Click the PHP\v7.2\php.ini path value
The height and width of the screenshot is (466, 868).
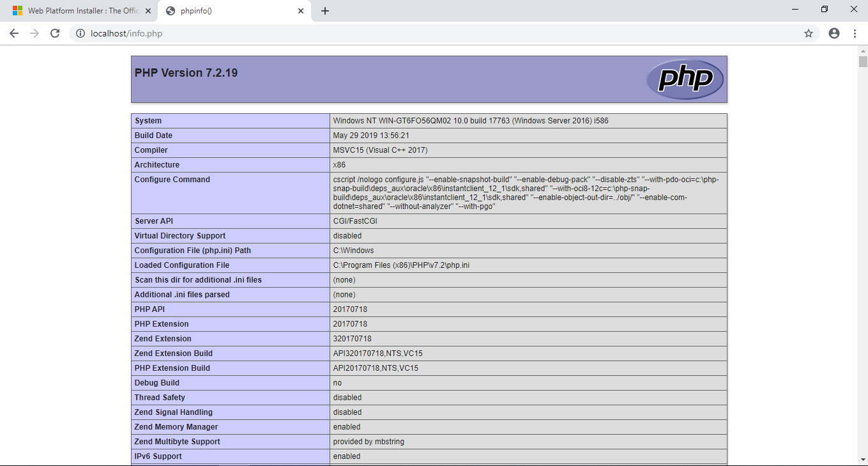tap(401, 265)
